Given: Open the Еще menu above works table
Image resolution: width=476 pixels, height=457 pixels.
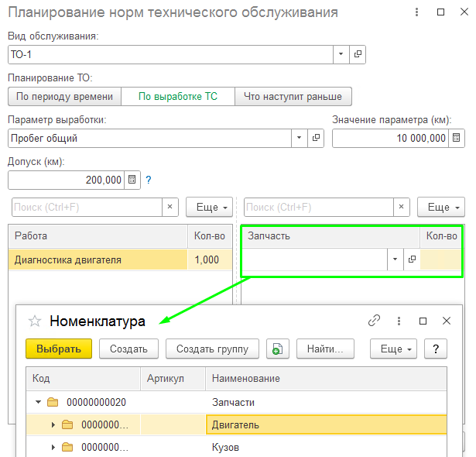Looking at the screenshot, I should (209, 207).
